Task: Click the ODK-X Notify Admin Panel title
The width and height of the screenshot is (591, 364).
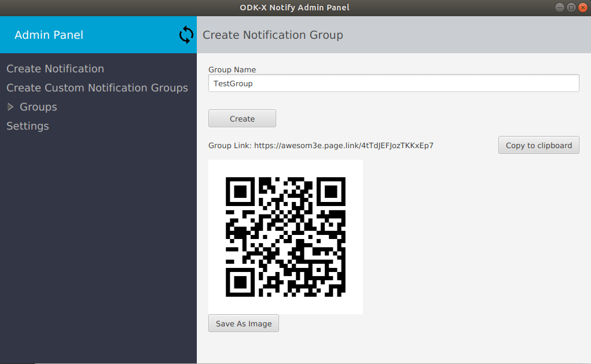Action: [295, 8]
